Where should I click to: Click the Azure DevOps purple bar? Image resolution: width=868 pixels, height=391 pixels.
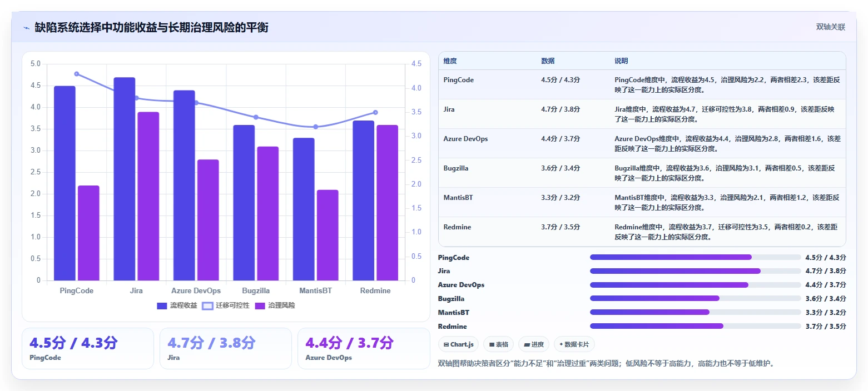(208, 220)
